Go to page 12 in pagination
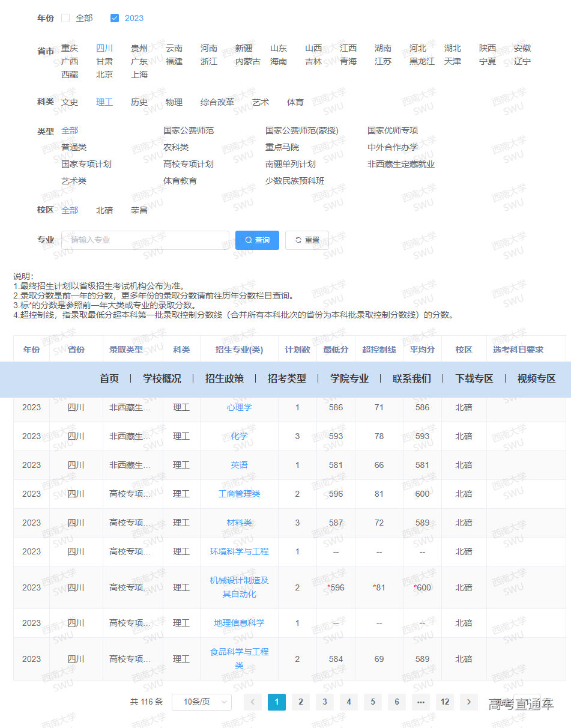The image size is (571, 728). pos(445,702)
